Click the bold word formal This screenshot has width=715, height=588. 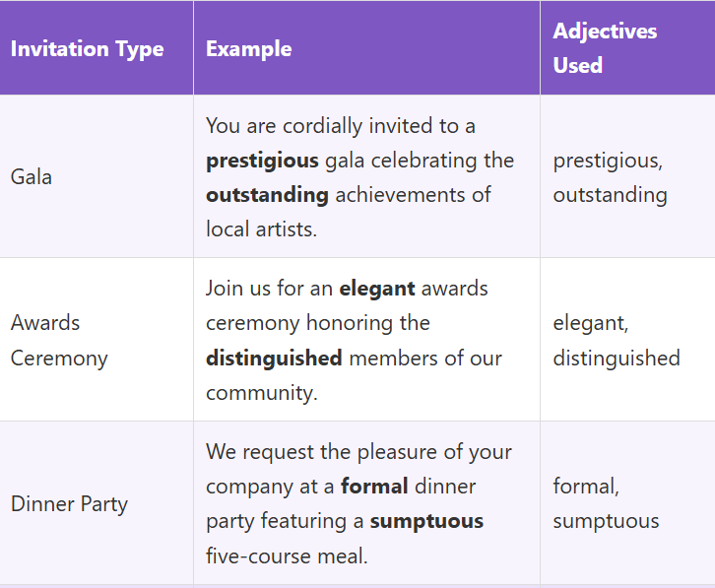374,487
